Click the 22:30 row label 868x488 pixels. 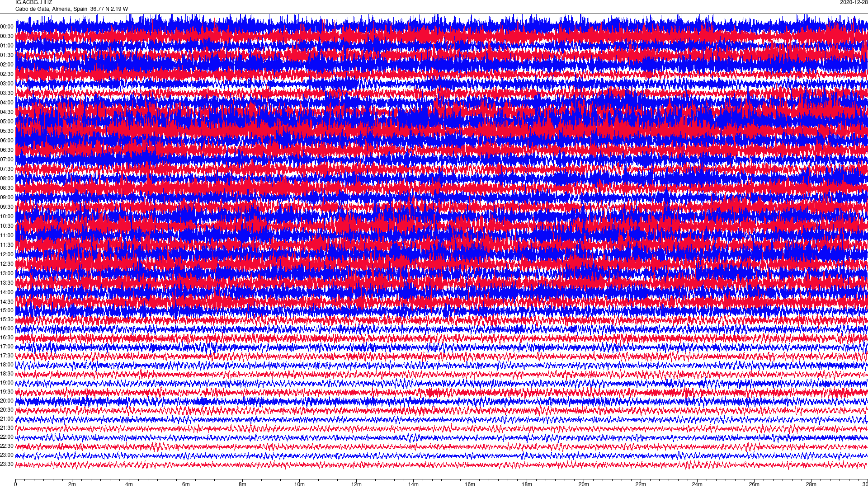(7, 446)
